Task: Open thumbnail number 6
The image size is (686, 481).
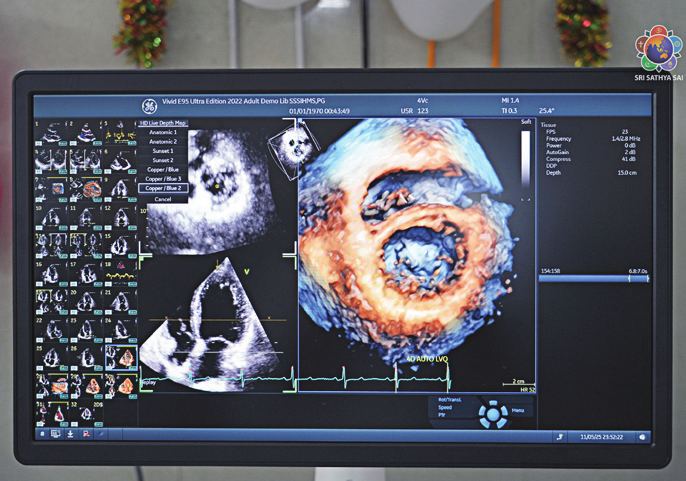Action: 121,161
